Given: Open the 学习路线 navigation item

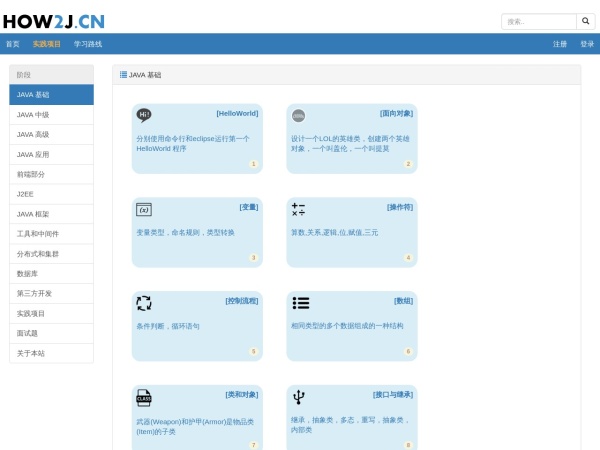Looking at the screenshot, I should (88, 44).
